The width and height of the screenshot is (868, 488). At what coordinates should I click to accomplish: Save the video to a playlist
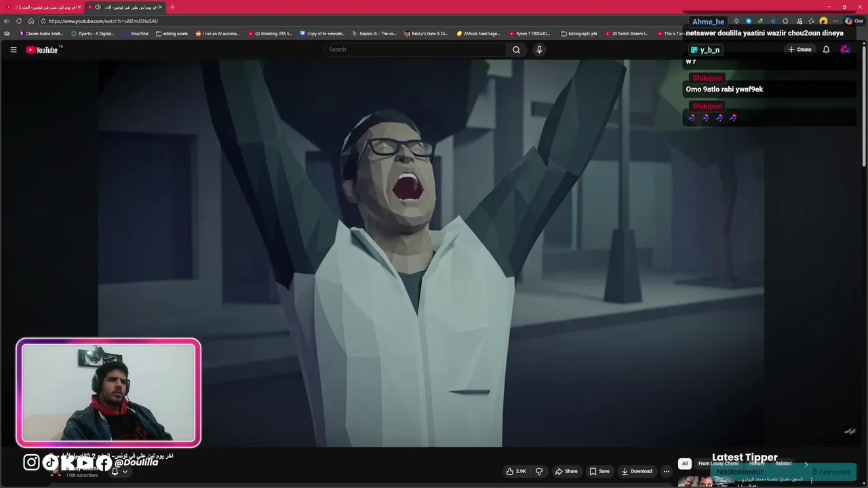(599, 471)
